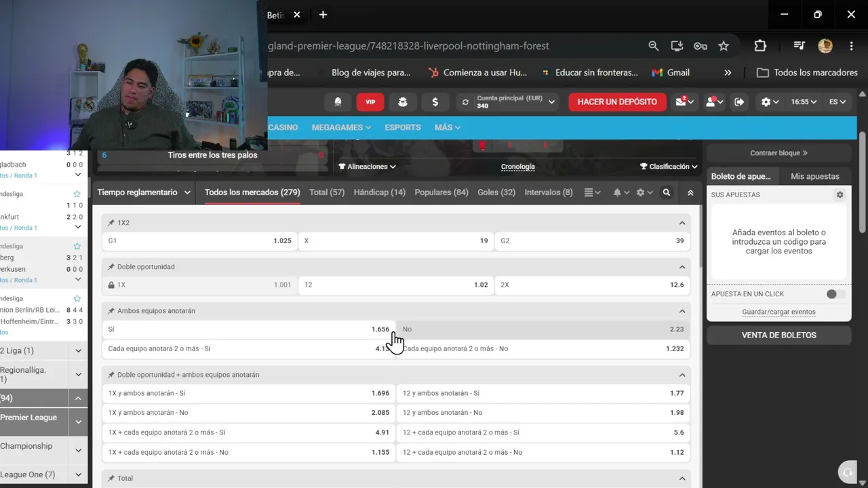Select draw X at odds 19
Viewport: 868px width, 488px height.
pyautogui.click(x=395, y=241)
